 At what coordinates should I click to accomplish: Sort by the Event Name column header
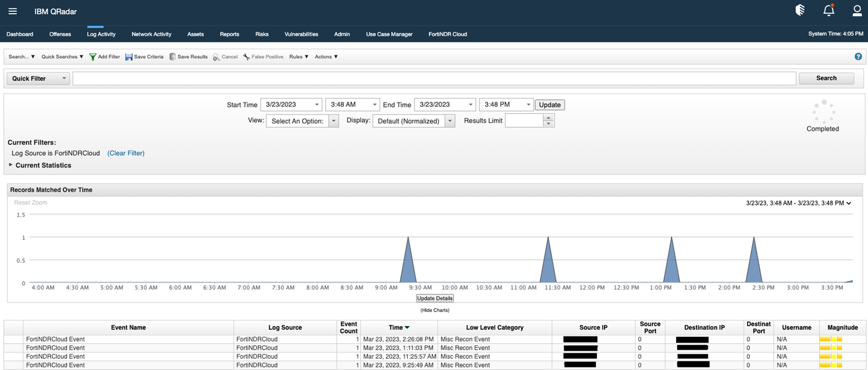[x=128, y=327]
